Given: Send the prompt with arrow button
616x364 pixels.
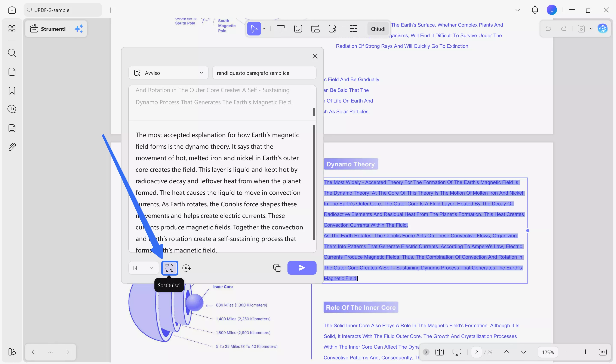Looking at the screenshot, I should 302,268.
